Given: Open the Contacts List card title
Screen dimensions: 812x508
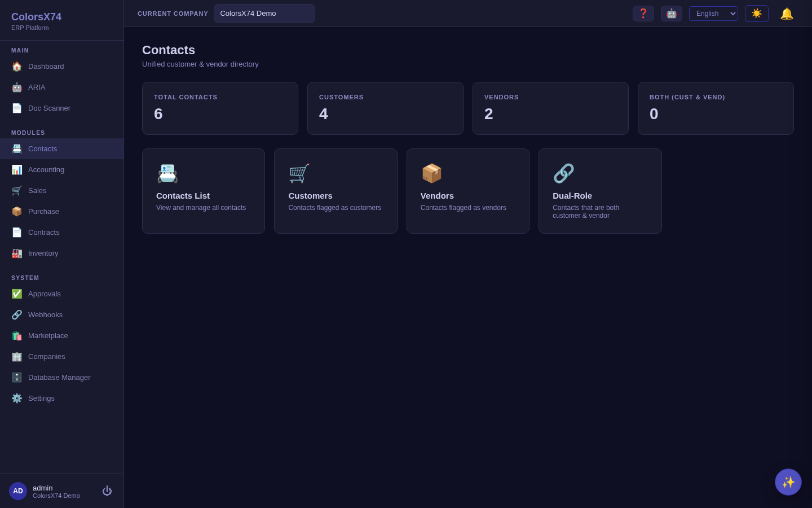Looking at the screenshot, I should point(183,196).
